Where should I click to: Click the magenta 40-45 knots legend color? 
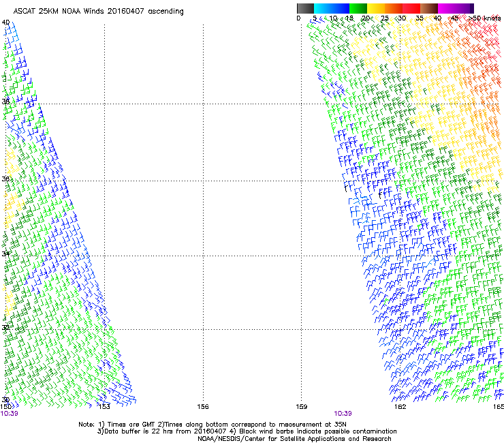(x=447, y=8)
